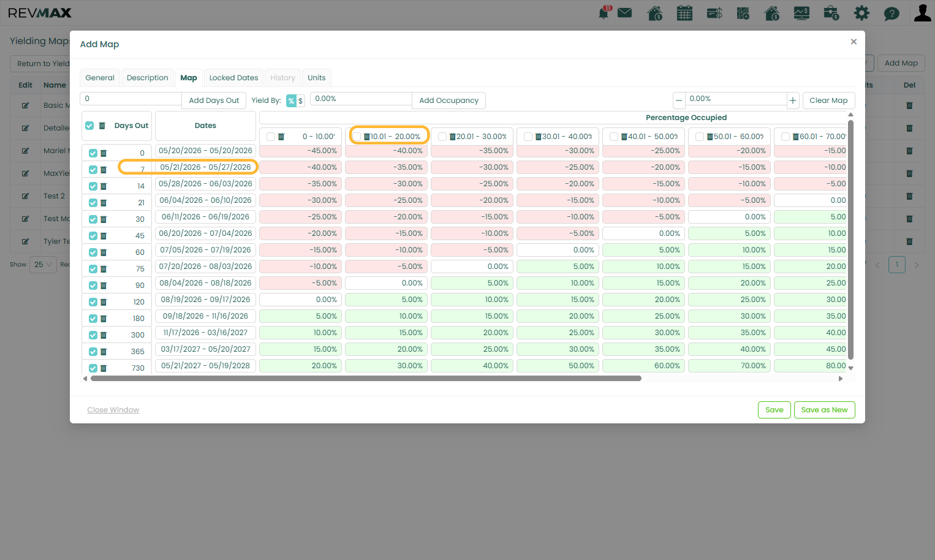Check the 50.01 - 60.00% column checkbox
This screenshot has height=560, width=935.
700,137
